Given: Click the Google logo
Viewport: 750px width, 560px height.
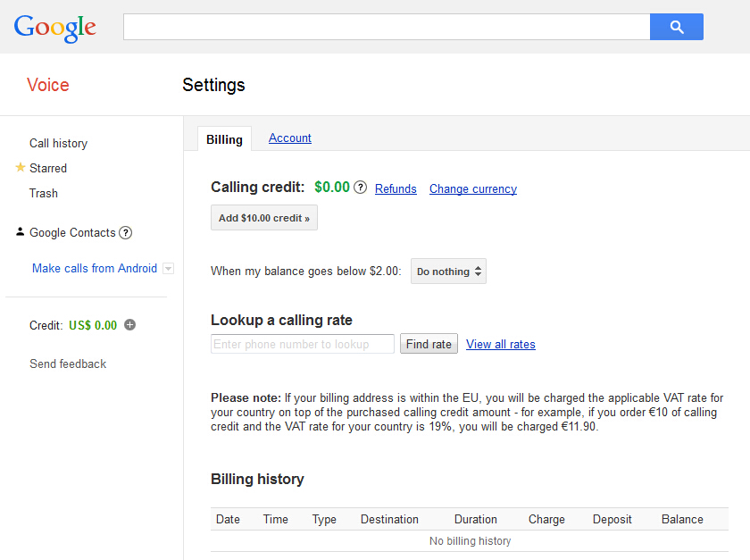Looking at the screenshot, I should (x=55, y=28).
